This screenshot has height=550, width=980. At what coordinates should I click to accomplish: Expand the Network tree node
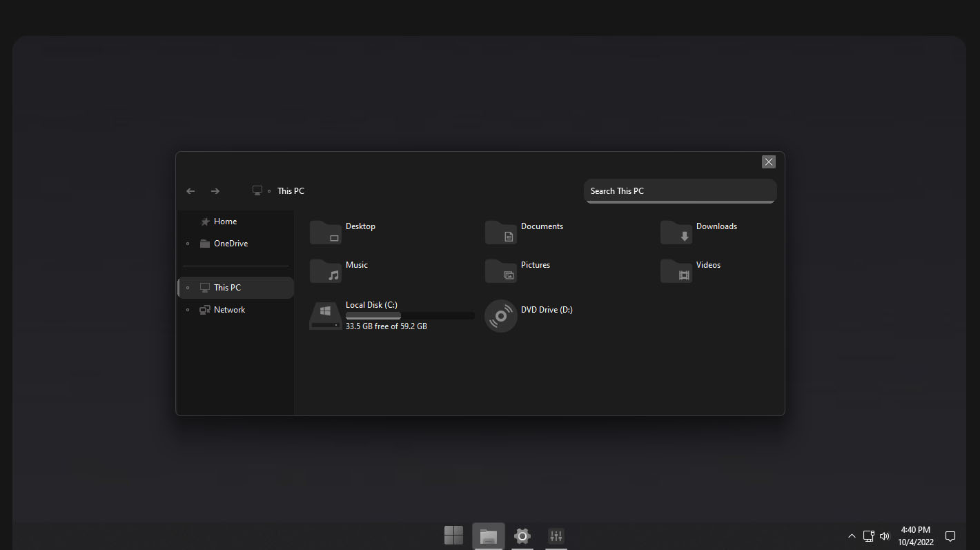coord(188,310)
